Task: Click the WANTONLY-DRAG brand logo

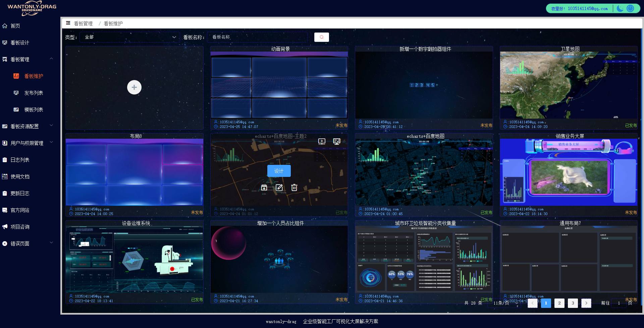Action: 32,8
